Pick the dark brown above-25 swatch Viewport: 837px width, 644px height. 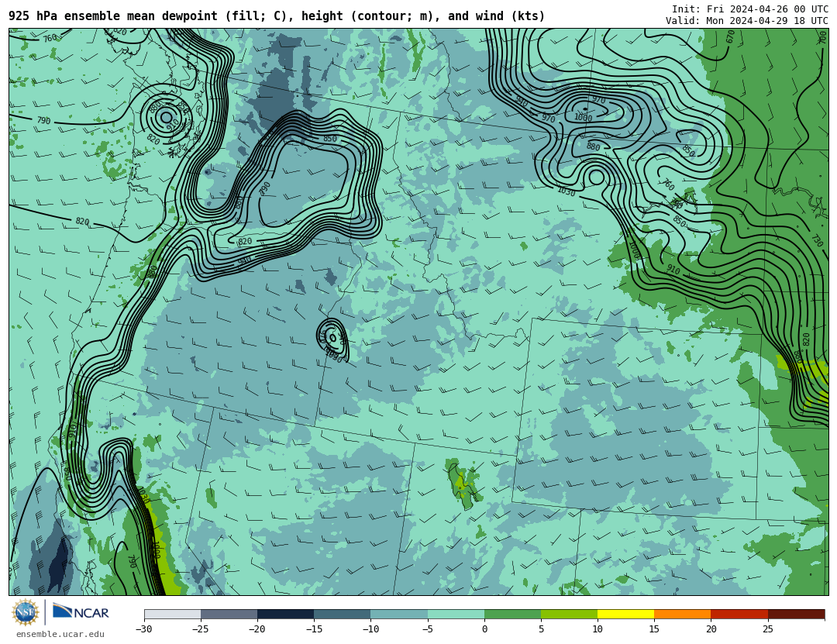pyautogui.click(x=796, y=615)
